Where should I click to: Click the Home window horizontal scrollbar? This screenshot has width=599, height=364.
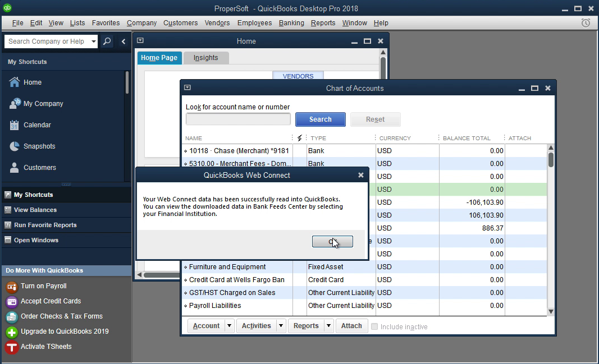click(x=161, y=275)
